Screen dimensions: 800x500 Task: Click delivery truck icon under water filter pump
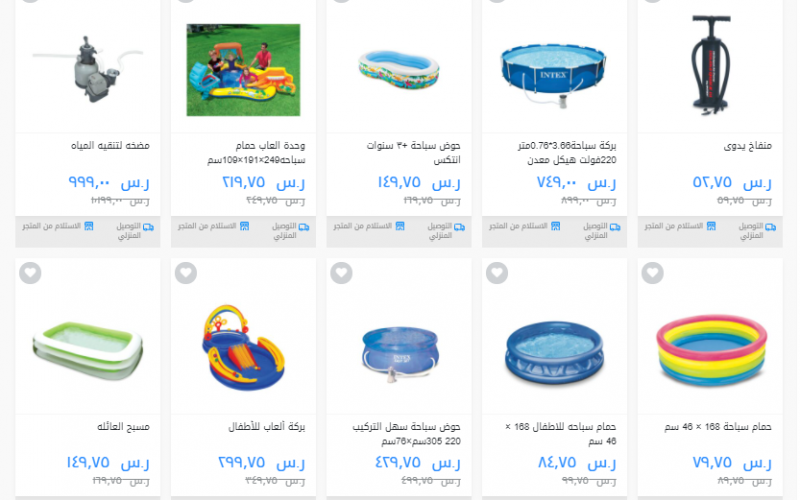tap(148, 227)
